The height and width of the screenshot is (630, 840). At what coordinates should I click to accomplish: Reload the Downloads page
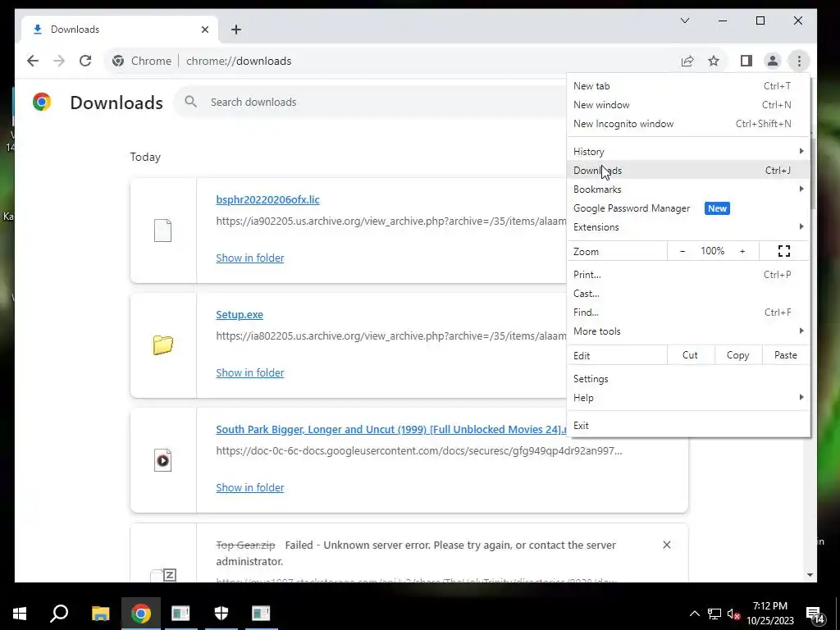click(x=85, y=61)
